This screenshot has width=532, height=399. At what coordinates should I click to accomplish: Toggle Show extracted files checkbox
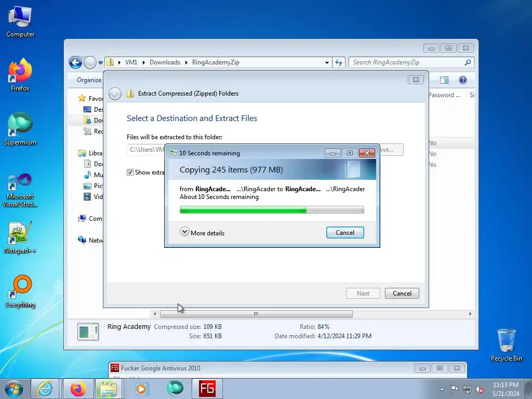click(x=130, y=172)
